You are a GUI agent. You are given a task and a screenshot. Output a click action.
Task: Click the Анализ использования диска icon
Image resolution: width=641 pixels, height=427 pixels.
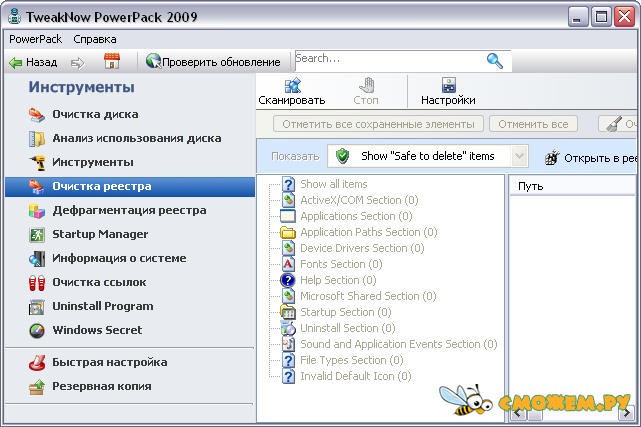click(x=37, y=139)
